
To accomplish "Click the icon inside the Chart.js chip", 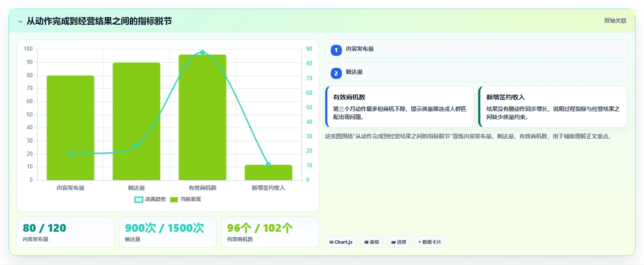I will point(332,242).
